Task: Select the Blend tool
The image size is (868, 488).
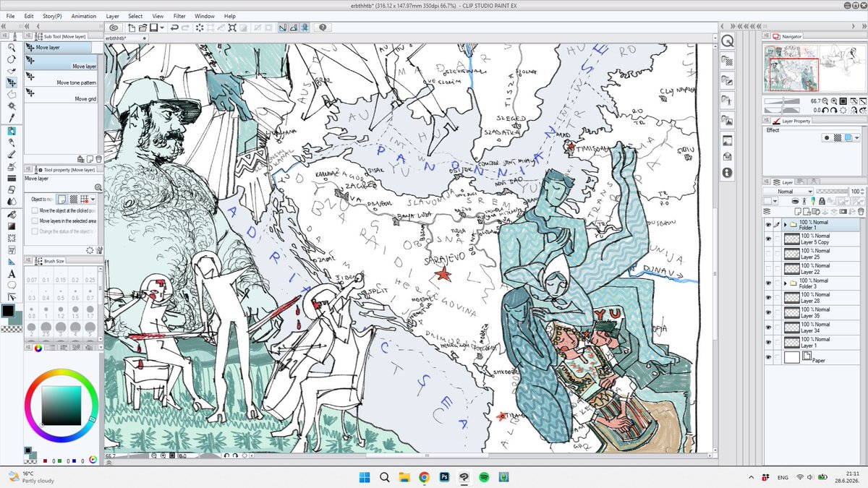Action: [12, 201]
